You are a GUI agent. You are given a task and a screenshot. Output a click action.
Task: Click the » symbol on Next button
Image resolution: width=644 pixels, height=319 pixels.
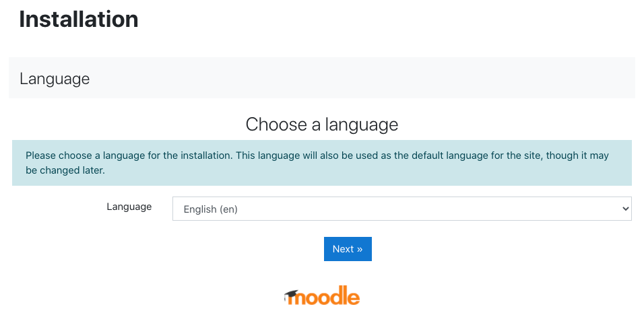click(359, 249)
